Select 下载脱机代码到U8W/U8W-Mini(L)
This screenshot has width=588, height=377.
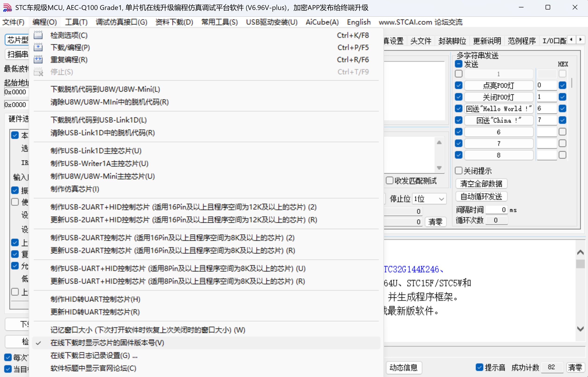206,89
